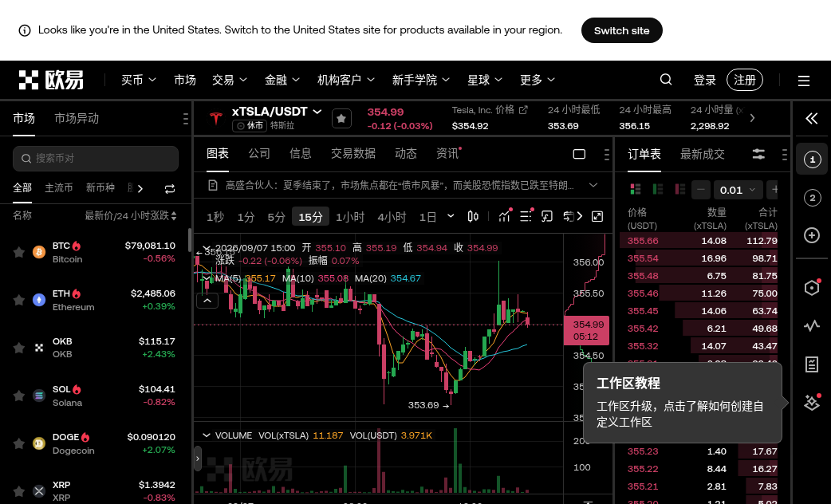
Task: Toggle favorite star for DOGE
Action: pyautogui.click(x=18, y=443)
